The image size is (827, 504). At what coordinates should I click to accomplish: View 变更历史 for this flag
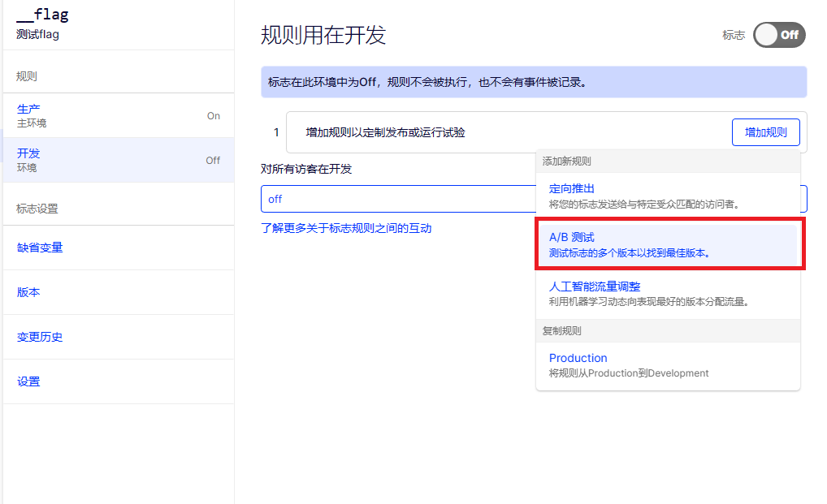click(40, 337)
